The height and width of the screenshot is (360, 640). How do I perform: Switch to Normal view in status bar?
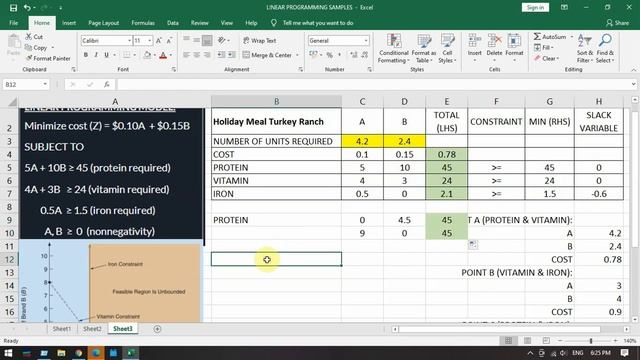tap(508, 340)
